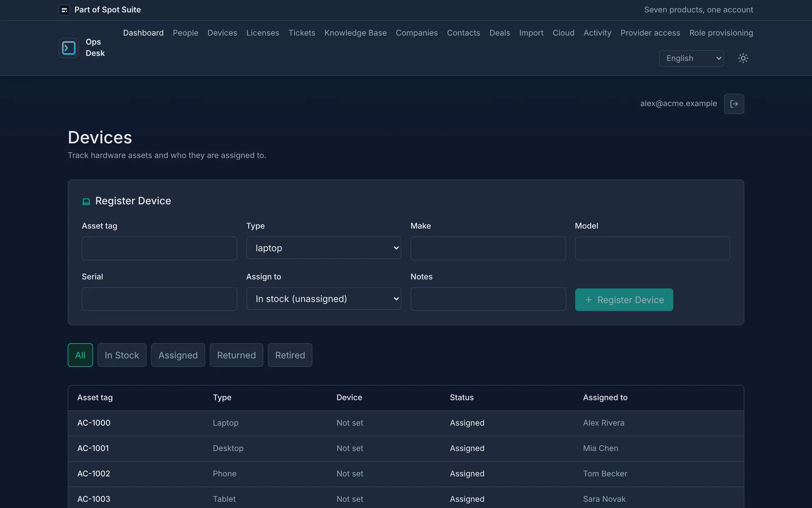This screenshot has height=508, width=812.
Task: Go to the People page
Action: [186, 33]
